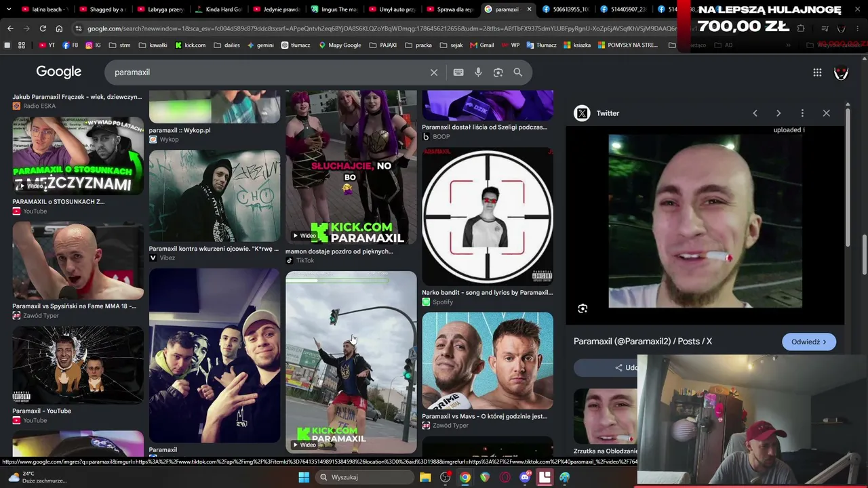Expand the dailies bookmarks folder
Screen dimensions: 868x488
[x=226, y=45]
